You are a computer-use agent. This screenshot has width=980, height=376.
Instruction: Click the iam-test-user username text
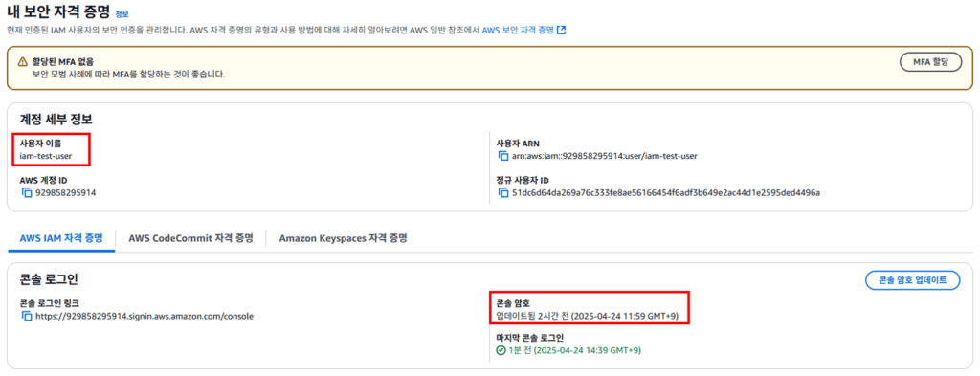coord(46,156)
